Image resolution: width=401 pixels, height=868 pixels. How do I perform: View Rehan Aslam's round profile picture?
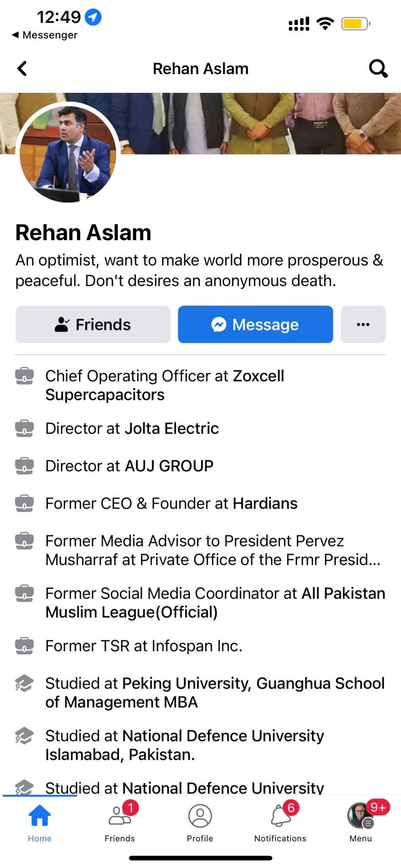point(68,153)
